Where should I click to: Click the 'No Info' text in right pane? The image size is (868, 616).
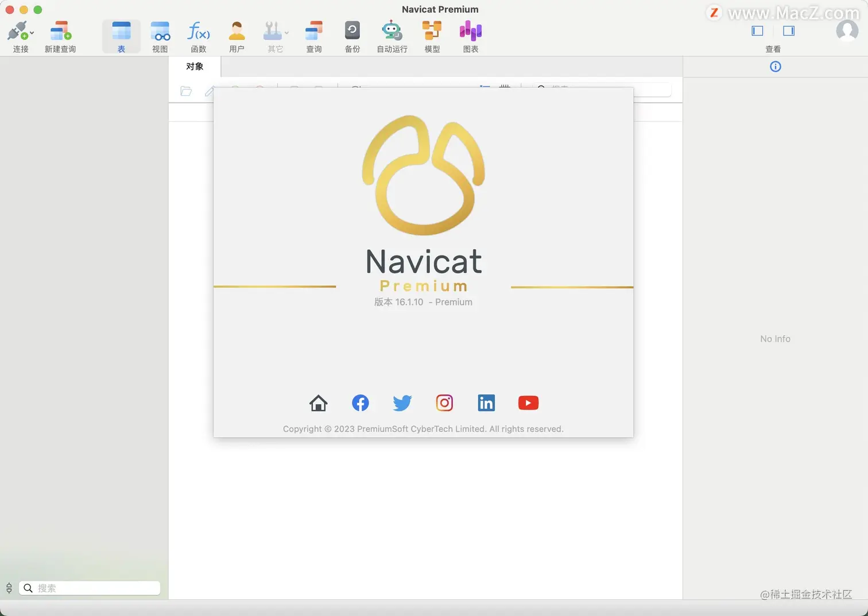(x=775, y=339)
